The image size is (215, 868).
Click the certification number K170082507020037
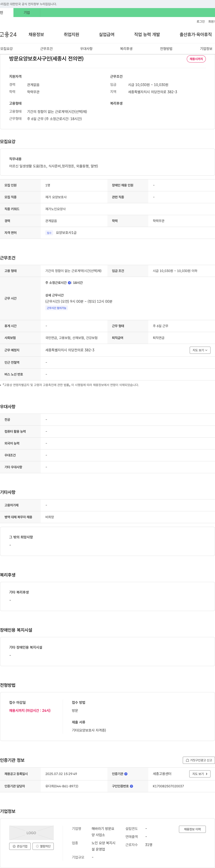[168, 786]
